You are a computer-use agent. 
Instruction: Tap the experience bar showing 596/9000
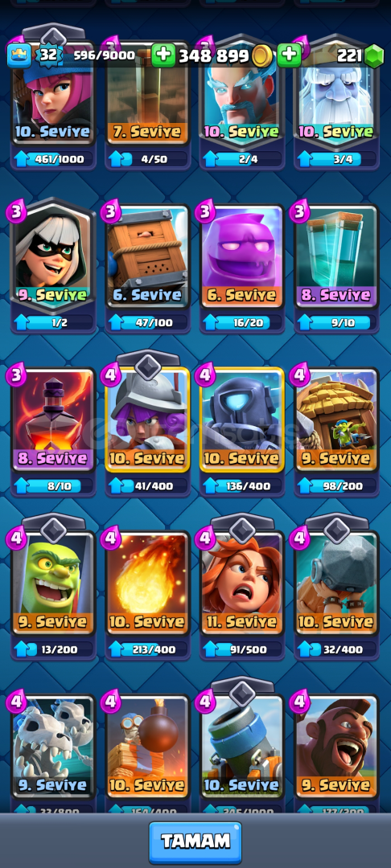click(105, 55)
